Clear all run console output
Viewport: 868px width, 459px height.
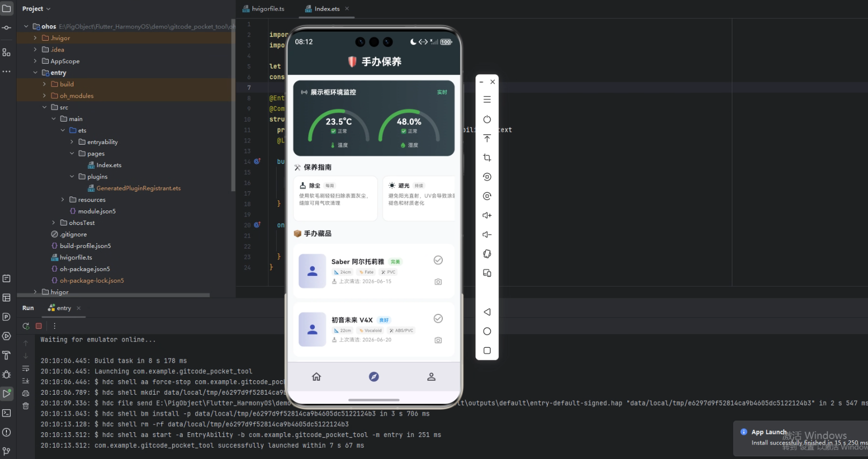coord(26,406)
